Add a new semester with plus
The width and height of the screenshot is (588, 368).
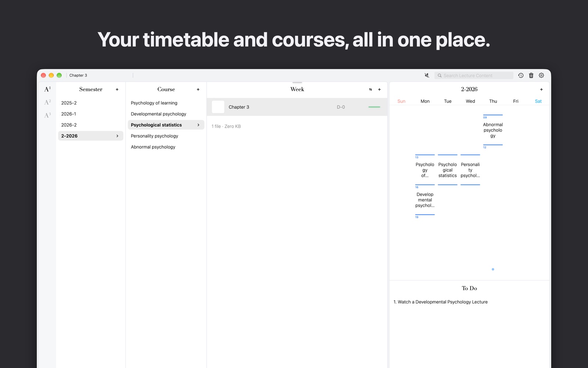[117, 89]
